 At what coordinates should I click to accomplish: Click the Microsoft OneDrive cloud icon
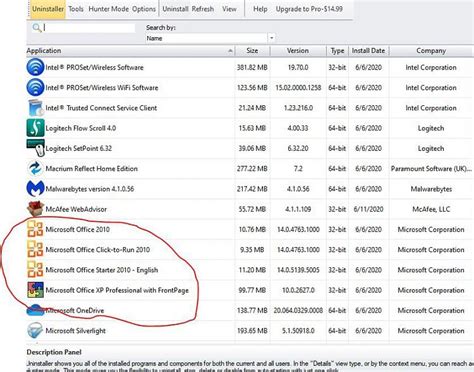point(35,310)
